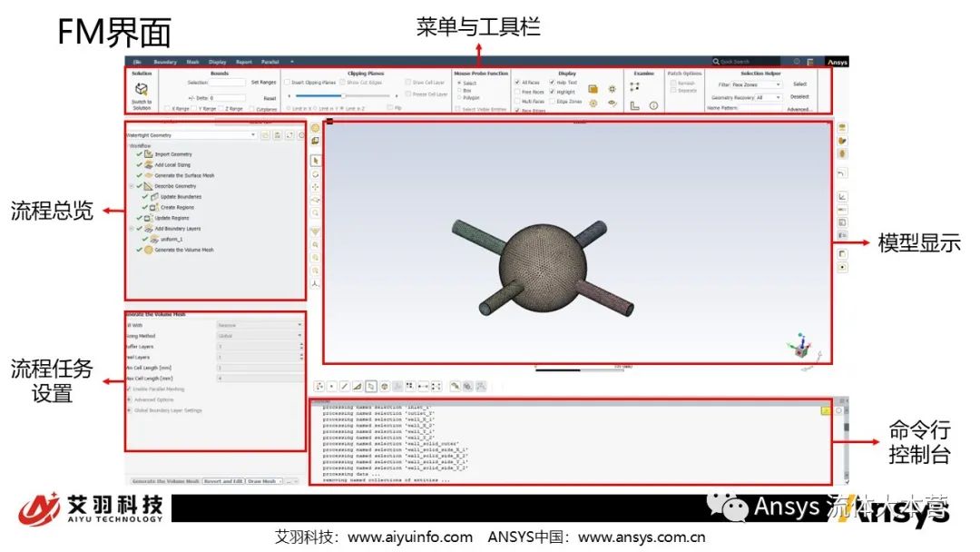Select the pan view tool
This screenshot has height=552, width=980.
tap(316, 187)
